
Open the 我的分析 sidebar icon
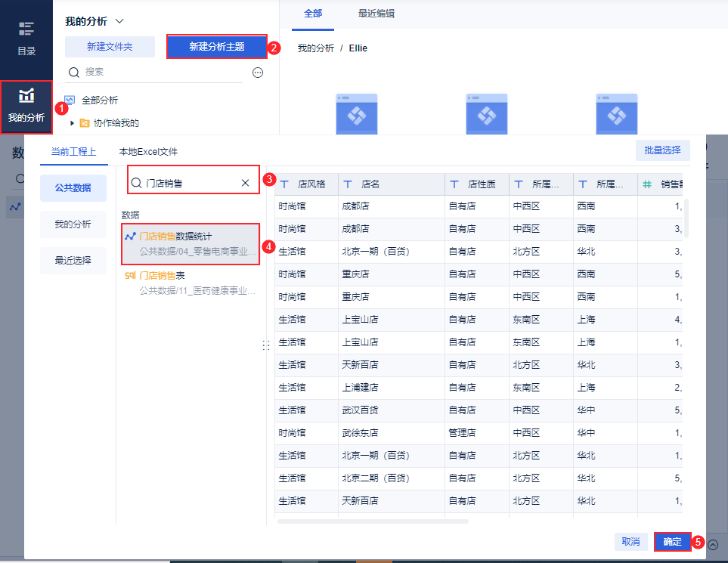coord(26,107)
